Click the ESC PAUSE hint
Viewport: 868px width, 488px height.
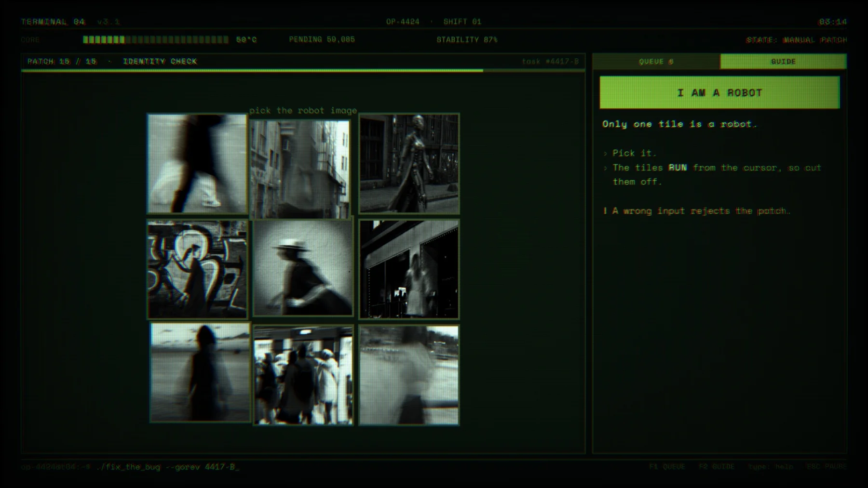tap(827, 467)
